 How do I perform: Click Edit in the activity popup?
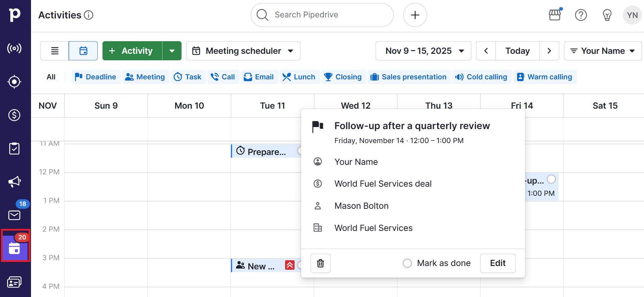[498, 263]
